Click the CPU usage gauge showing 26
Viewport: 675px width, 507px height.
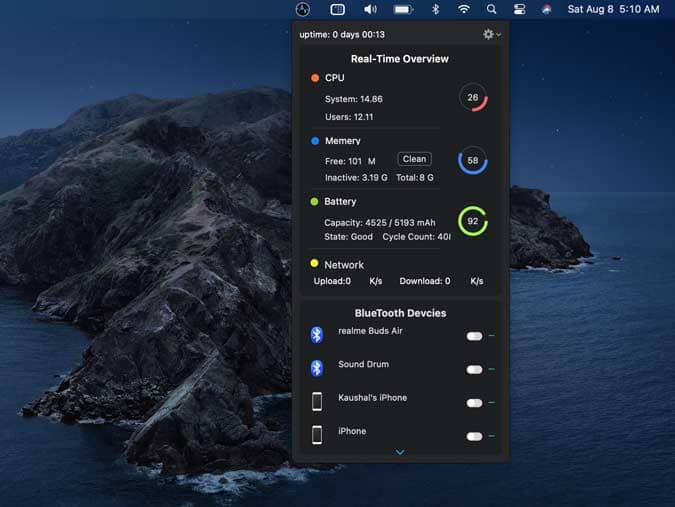click(x=473, y=98)
